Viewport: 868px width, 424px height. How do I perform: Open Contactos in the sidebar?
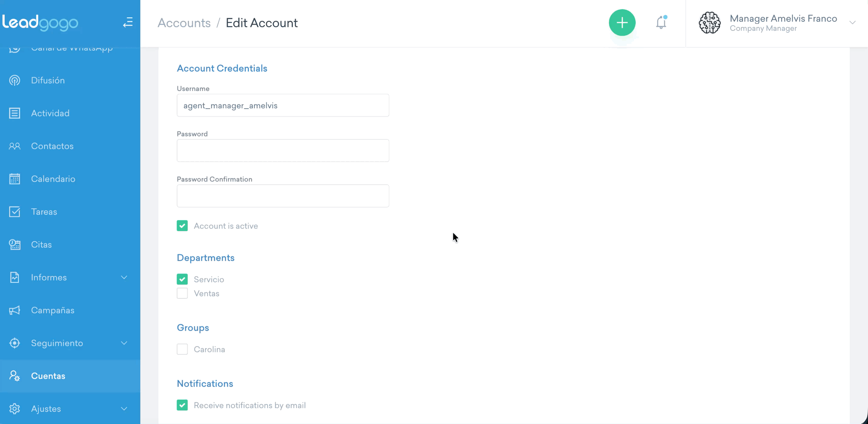pos(52,146)
